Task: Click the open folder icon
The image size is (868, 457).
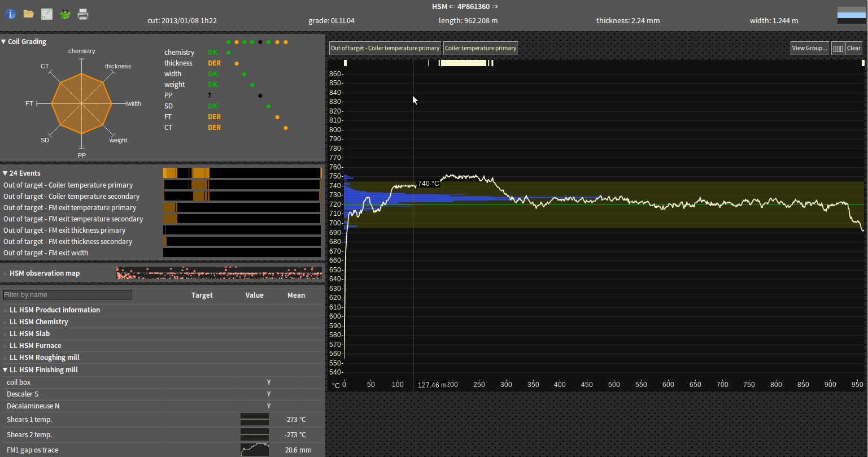Action: click(28, 14)
